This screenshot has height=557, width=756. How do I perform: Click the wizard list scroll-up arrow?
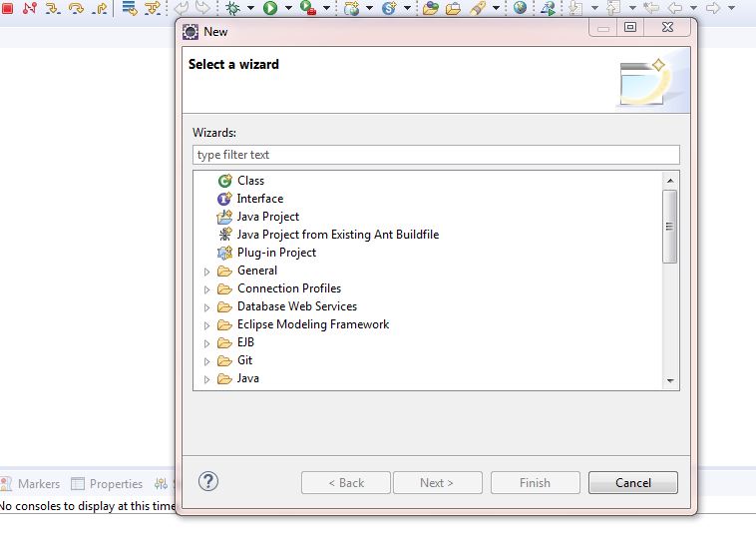coord(670,181)
